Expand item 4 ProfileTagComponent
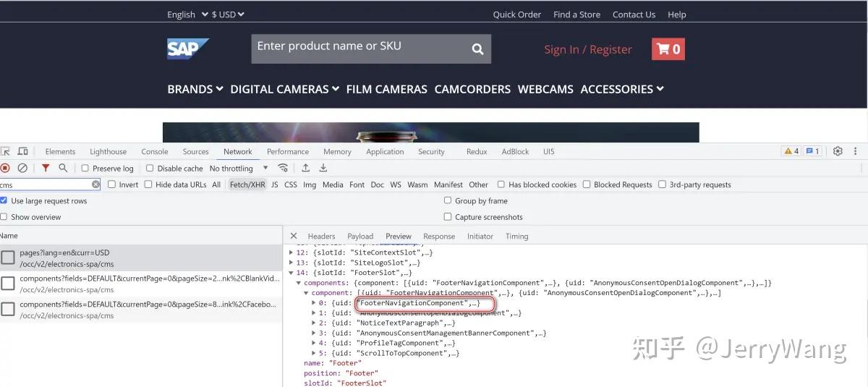868x387 pixels. [314, 343]
